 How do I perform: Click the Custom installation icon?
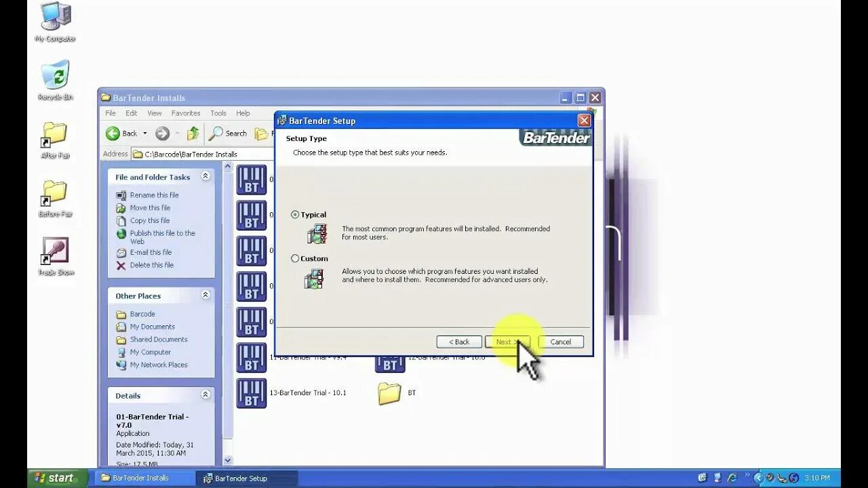(x=315, y=279)
